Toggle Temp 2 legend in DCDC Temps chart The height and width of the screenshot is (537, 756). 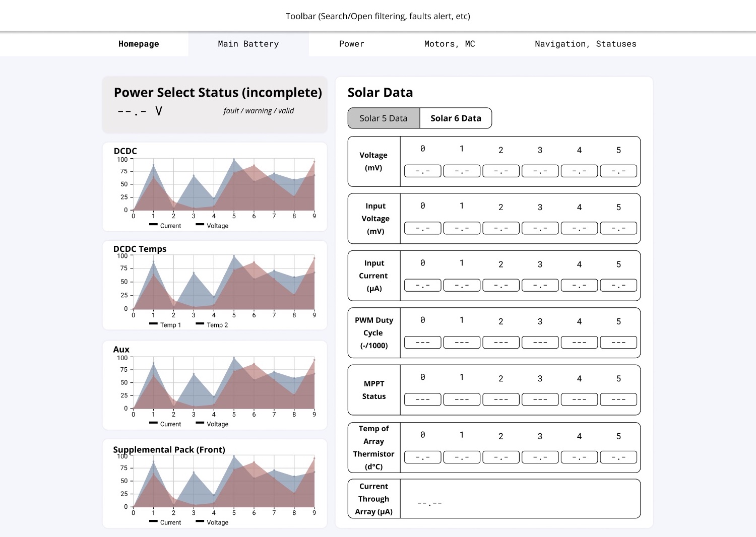point(212,325)
